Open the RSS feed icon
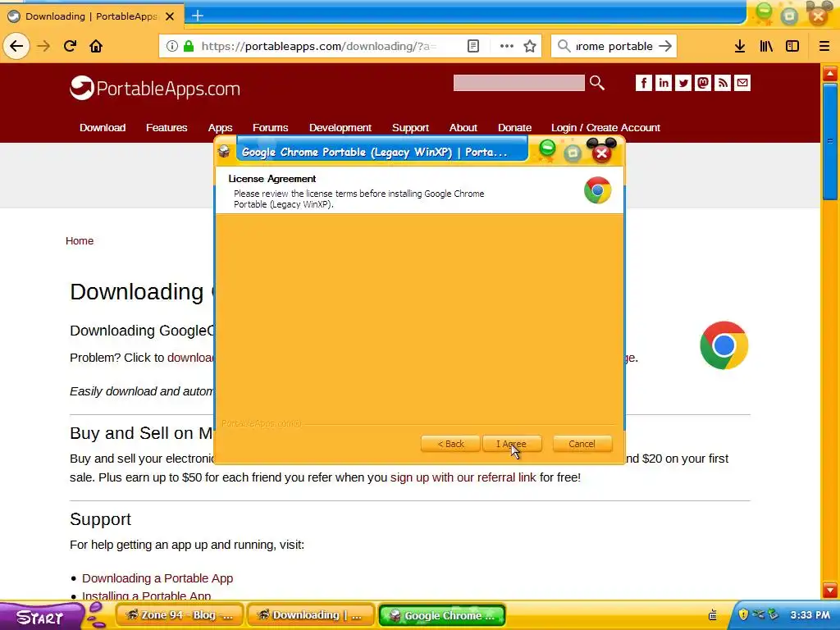The image size is (840, 630). [x=723, y=83]
